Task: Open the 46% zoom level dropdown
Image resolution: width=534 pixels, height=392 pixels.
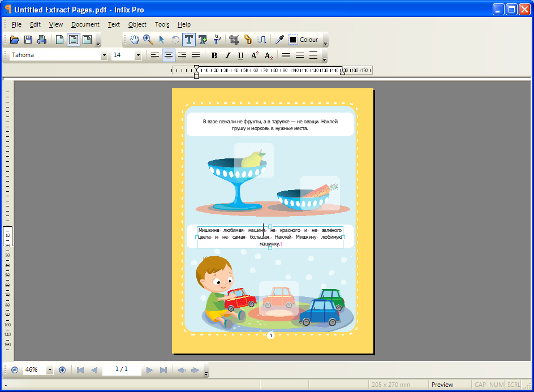Action: coord(50,370)
